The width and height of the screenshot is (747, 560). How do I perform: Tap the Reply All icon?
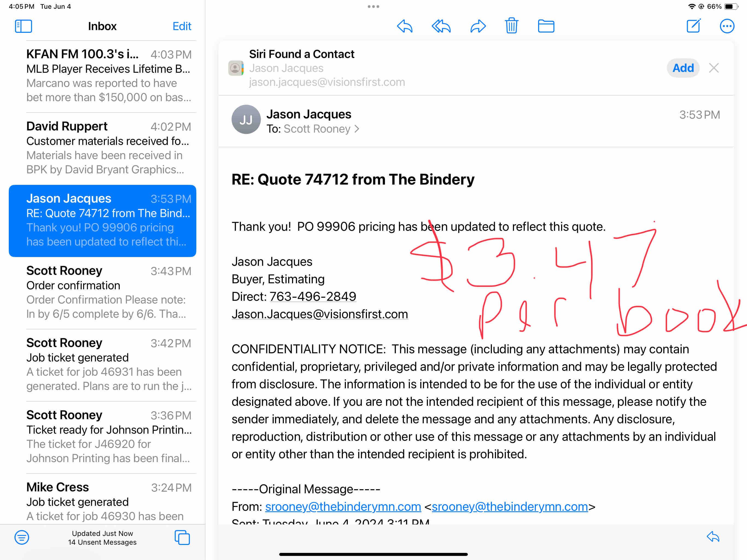441,26
